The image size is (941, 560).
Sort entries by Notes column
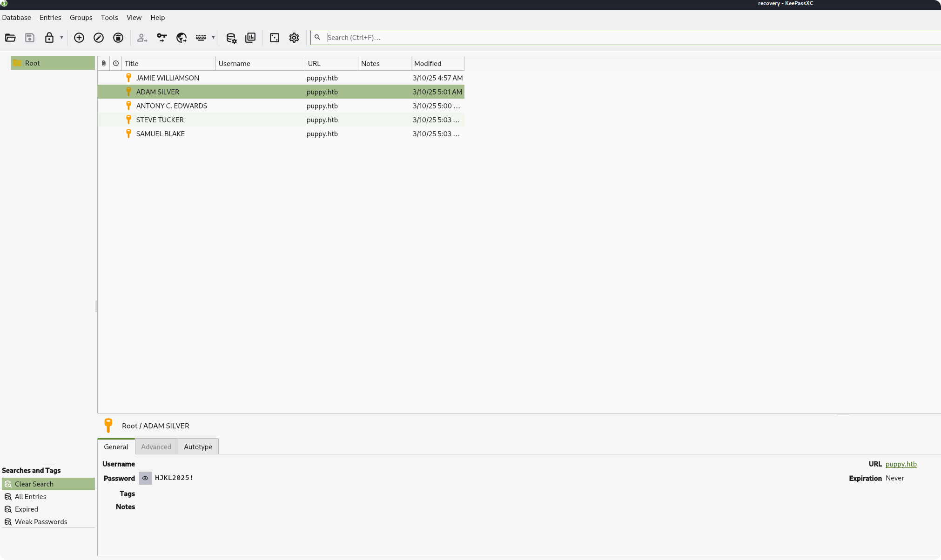click(385, 63)
